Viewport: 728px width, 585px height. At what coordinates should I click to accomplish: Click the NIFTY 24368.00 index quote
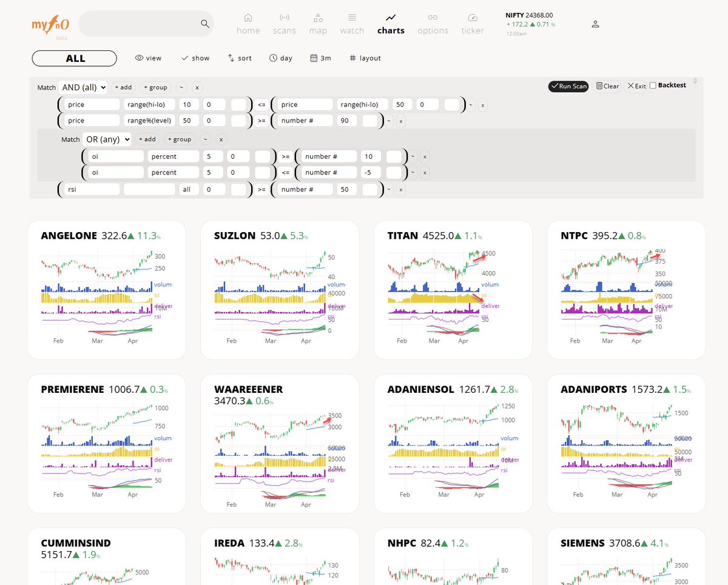pyautogui.click(x=529, y=16)
